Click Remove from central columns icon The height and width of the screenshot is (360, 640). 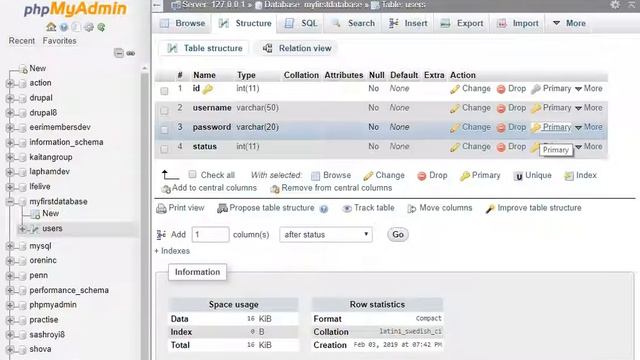click(x=275, y=189)
